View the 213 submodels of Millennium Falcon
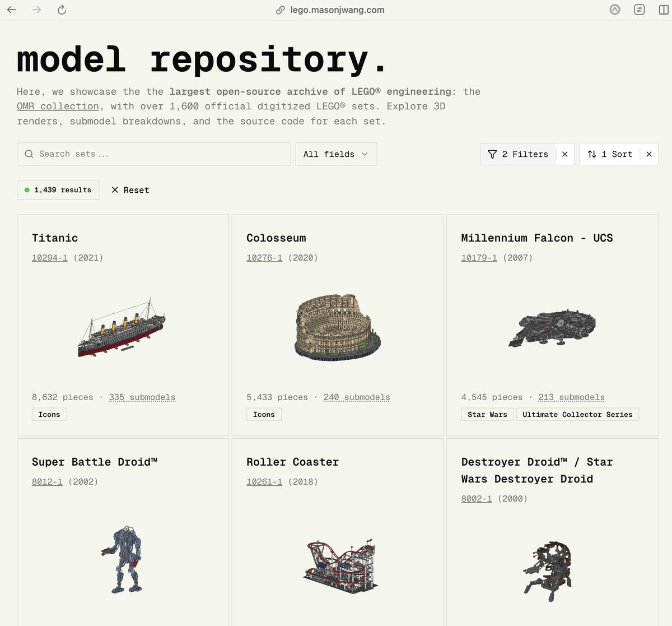 point(571,397)
